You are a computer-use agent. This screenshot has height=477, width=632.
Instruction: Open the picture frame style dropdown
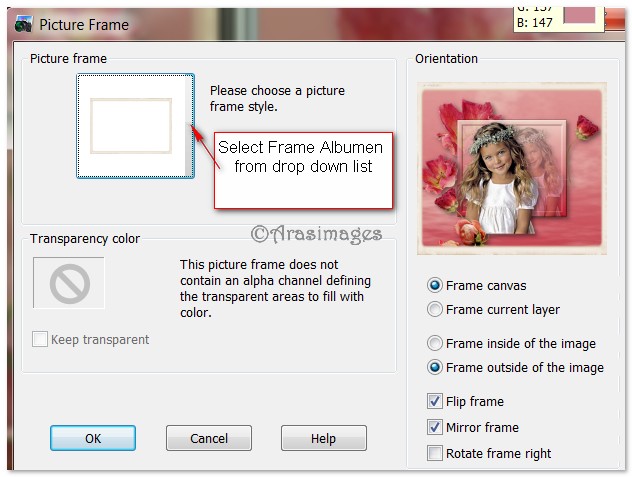[x=136, y=126]
